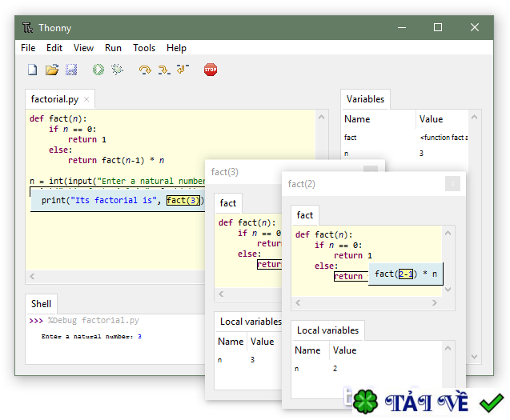
Task: Open the View menu
Action: click(83, 48)
